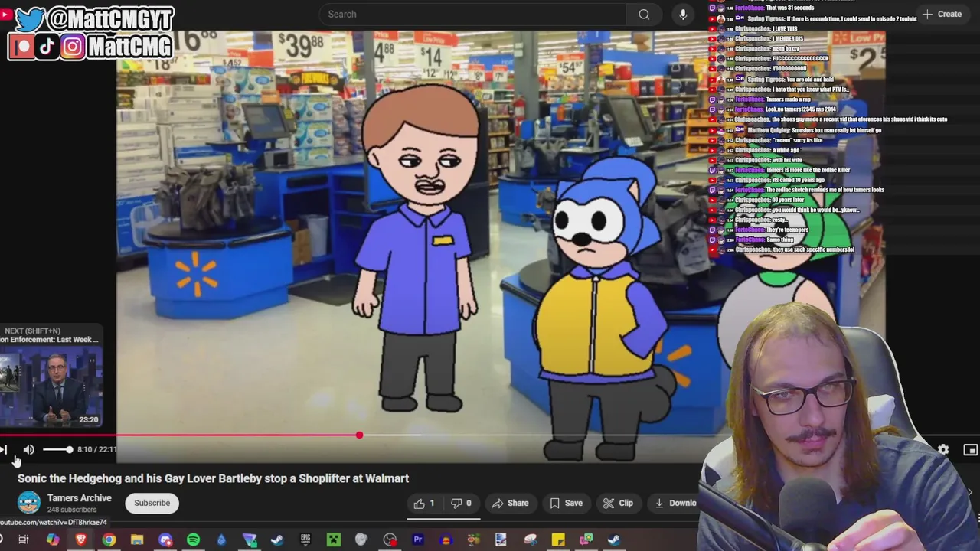The width and height of the screenshot is (980, 551).
Task: Click the Clip scissors button
Action: (618, 503)
